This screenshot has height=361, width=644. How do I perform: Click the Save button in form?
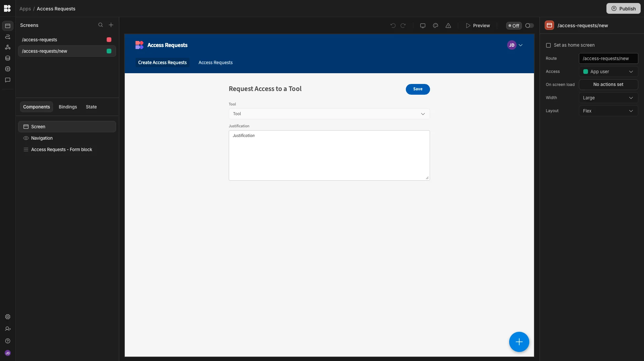418,89
